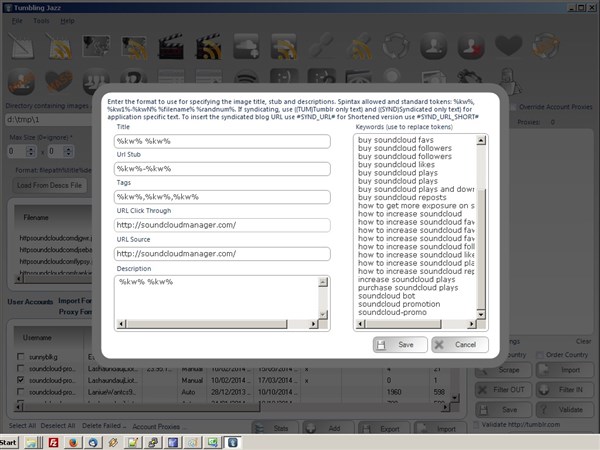Toggle the Order Country checkbox
This screenshot has height=450, width=600.
540,355
